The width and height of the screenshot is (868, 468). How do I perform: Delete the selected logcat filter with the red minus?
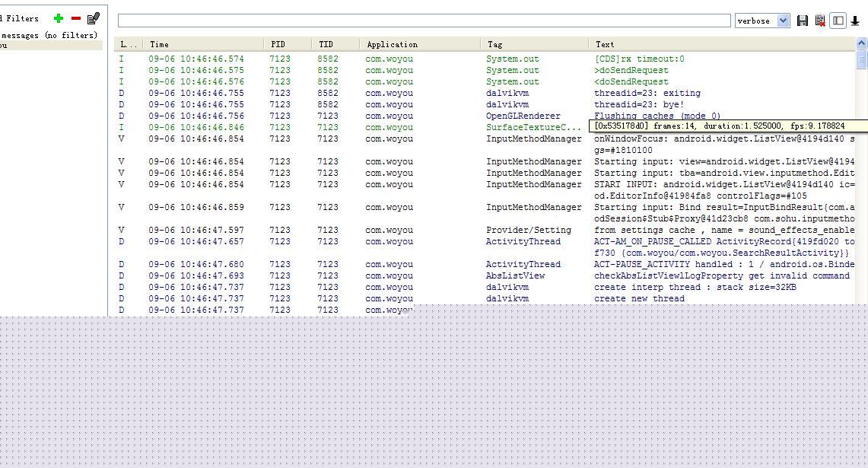[x=76, y=18]
